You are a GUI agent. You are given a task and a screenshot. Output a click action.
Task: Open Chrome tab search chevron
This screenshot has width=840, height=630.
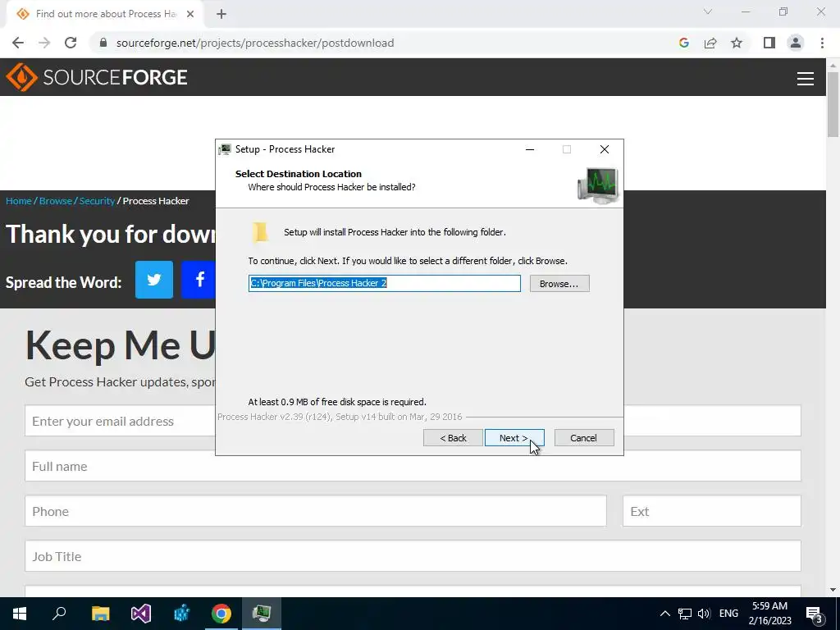click(x=708, y=11)
